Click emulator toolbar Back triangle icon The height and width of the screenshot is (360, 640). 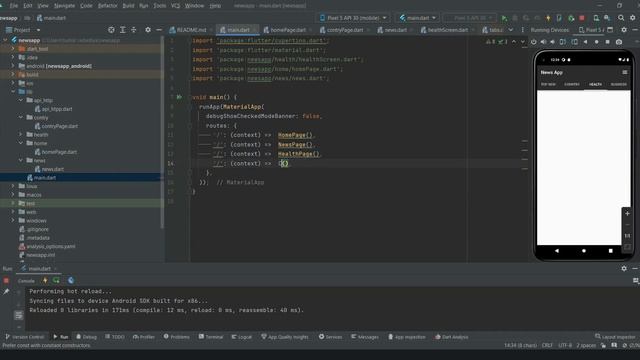tap(586, 42)
